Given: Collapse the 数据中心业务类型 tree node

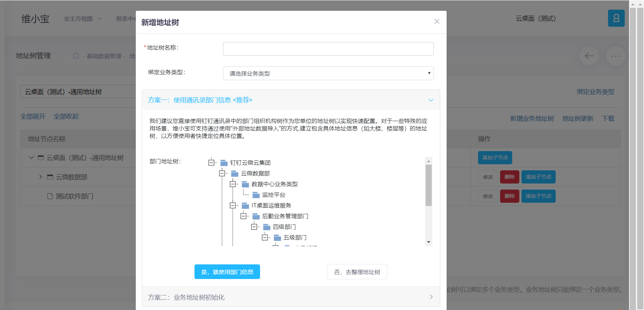Looking at the screenshot, I should pos(233,184).
